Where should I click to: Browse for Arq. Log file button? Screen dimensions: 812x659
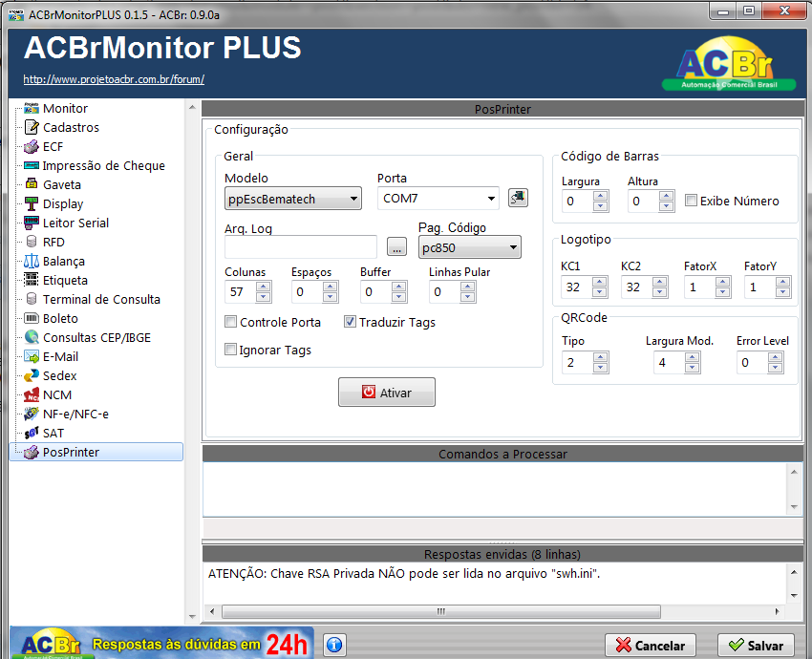click(396, 247)
